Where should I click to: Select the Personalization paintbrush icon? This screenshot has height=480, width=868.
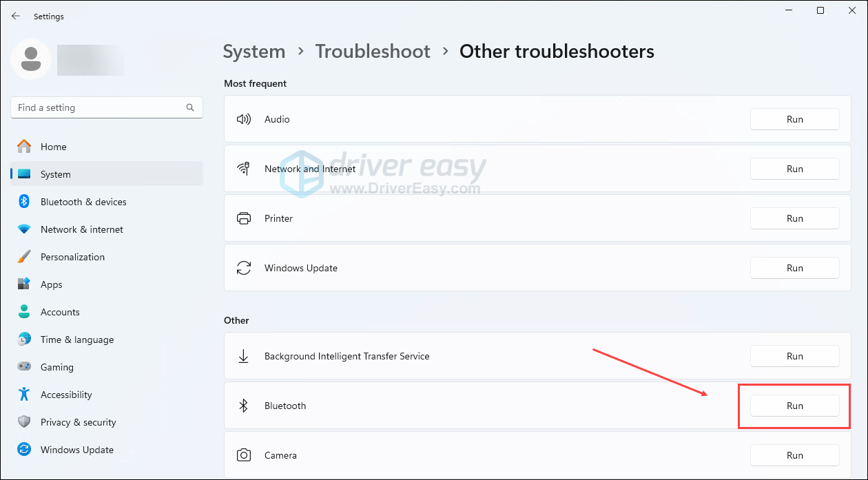[x=24, y=257]
